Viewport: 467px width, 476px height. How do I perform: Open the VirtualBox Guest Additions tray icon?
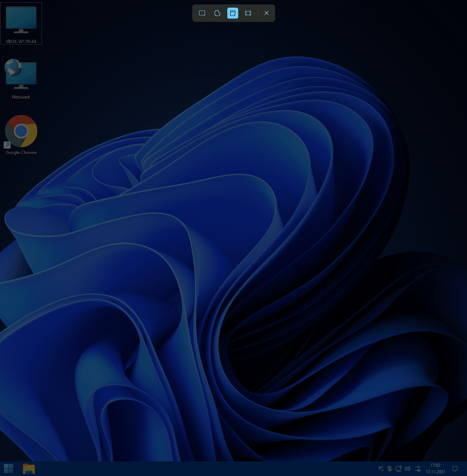pyautogui.click(x=390, y=469)
